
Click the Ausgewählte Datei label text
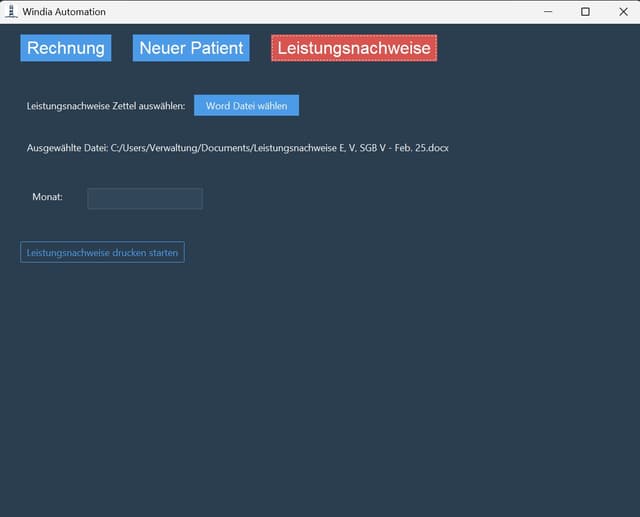coord(67,148)
